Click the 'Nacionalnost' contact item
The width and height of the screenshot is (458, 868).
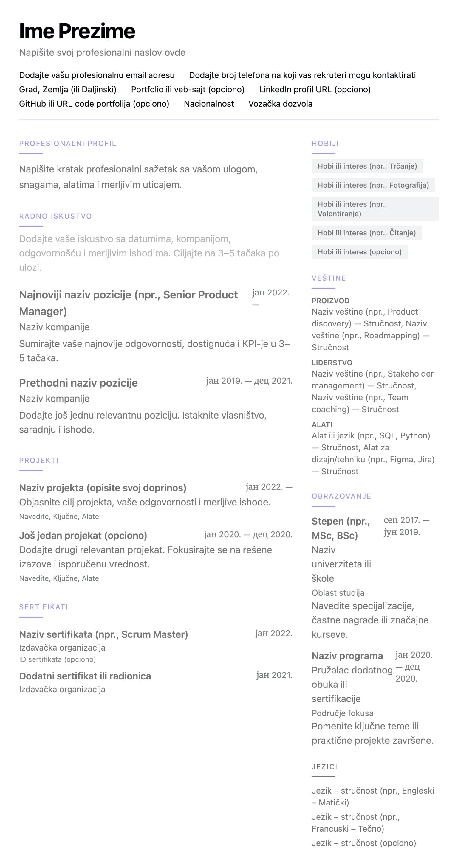(x=208, y=104)
